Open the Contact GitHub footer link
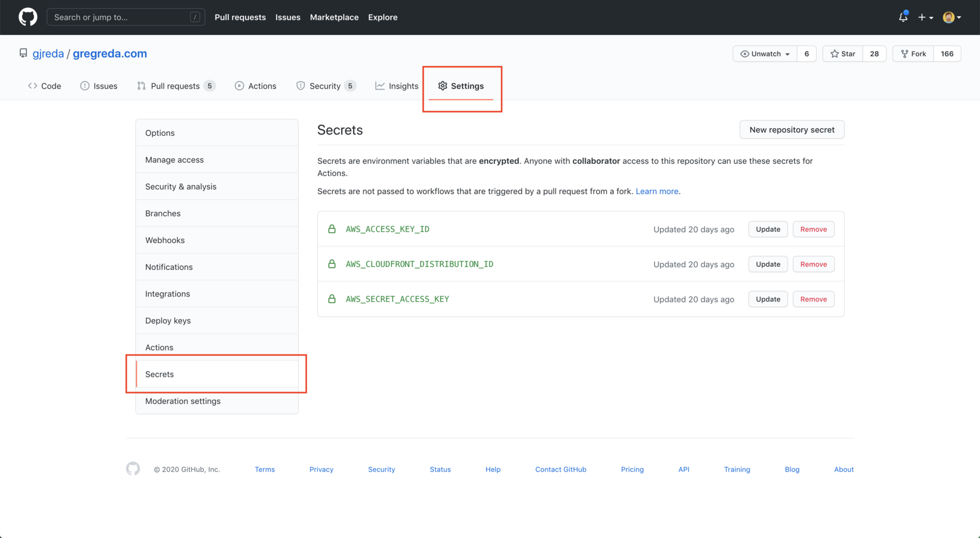980x538 pixels. click(561, 469)
